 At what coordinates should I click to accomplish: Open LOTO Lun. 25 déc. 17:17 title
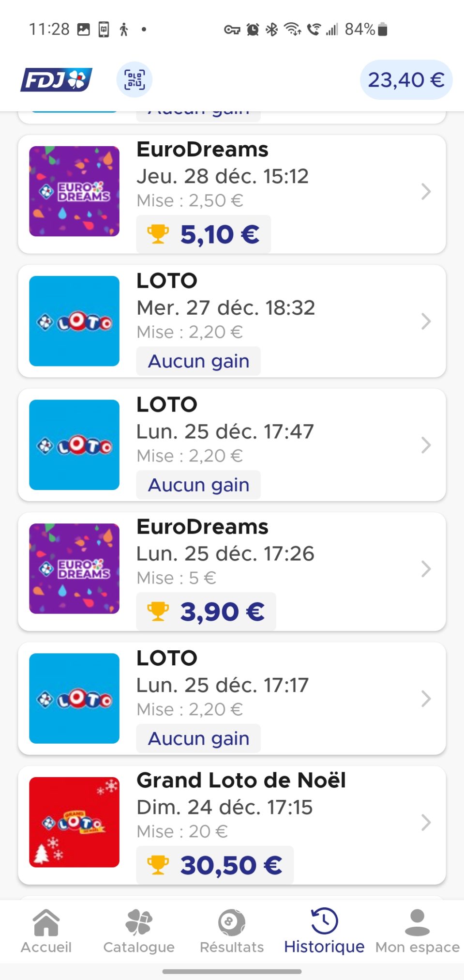point(167,658)
